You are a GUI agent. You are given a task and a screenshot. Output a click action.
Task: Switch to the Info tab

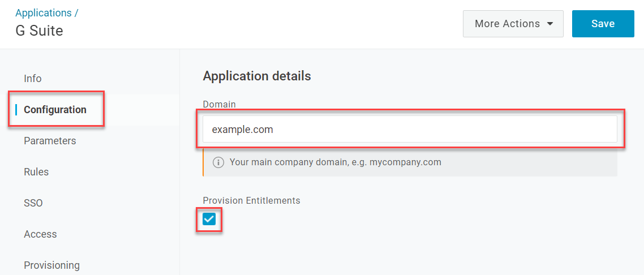(33, 79)
